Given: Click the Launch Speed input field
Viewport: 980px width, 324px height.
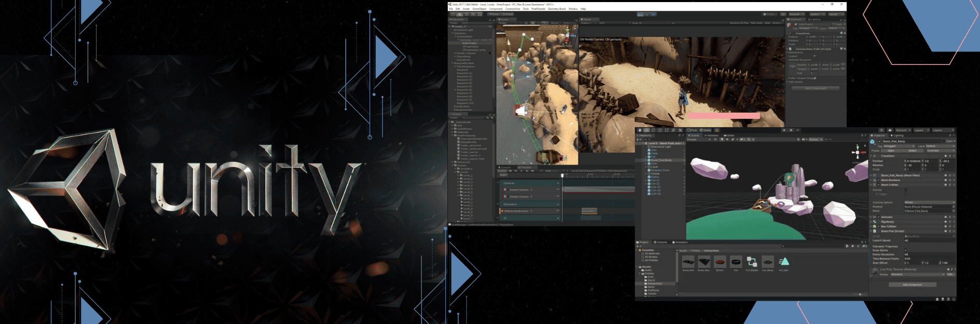Looking at the screenshot, I should coord(929,240).
